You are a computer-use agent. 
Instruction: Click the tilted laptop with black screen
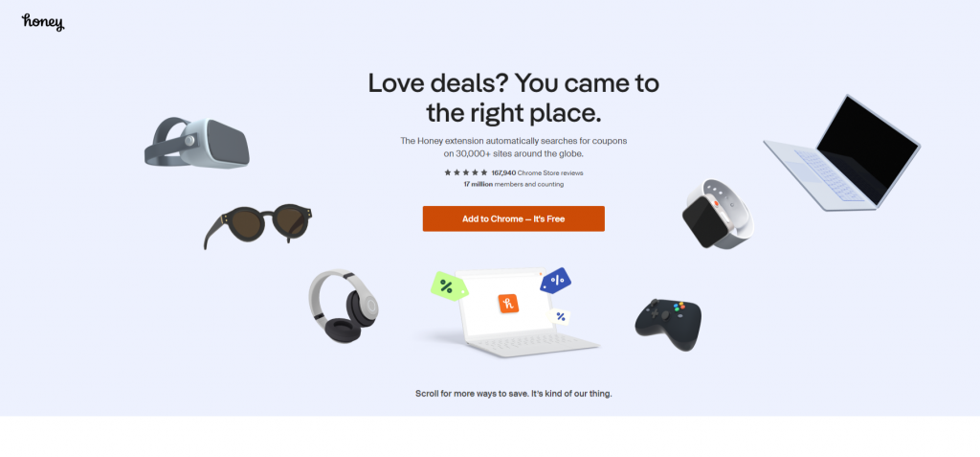[842, 152]
